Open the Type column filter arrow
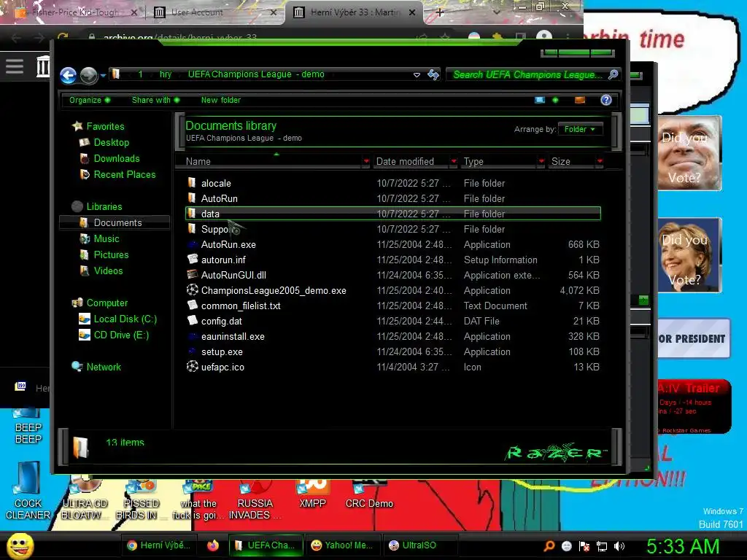 tap(541, 161)
